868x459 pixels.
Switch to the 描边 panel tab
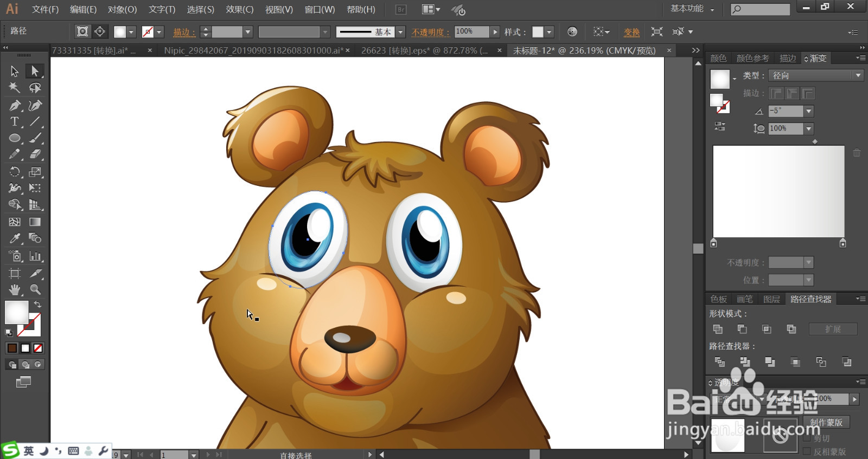pyautogui.click(x=787, y=58)
